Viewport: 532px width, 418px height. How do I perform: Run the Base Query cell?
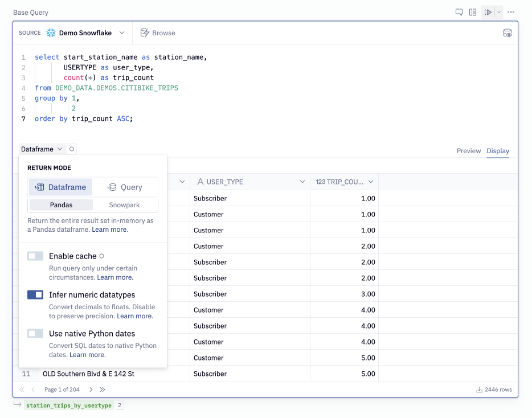488,13
